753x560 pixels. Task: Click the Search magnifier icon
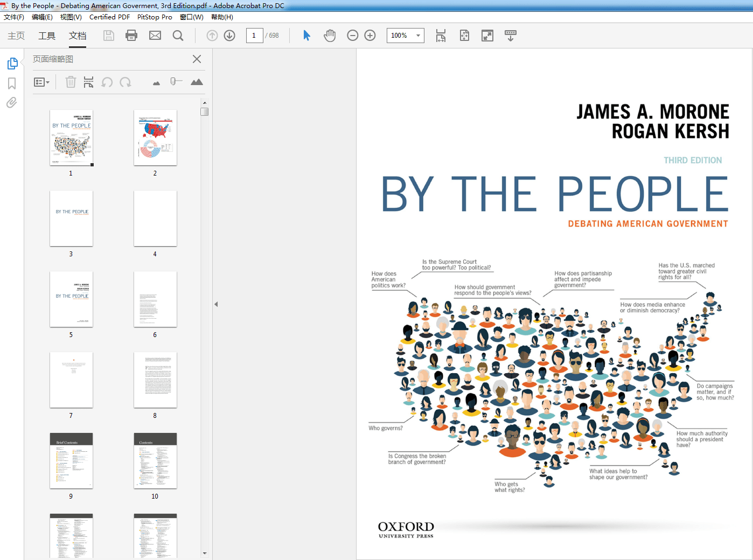[x=178, y=36]
